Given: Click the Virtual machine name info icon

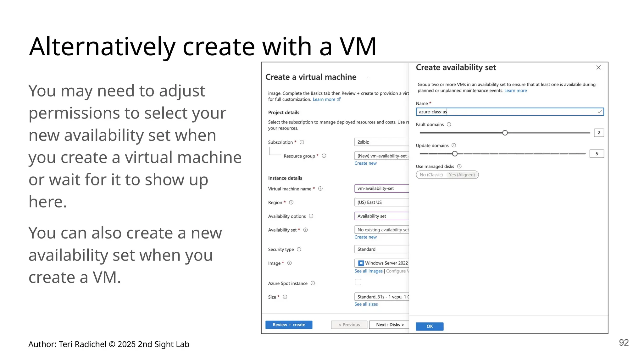Looking at the screenshot, I should [320, 189].
